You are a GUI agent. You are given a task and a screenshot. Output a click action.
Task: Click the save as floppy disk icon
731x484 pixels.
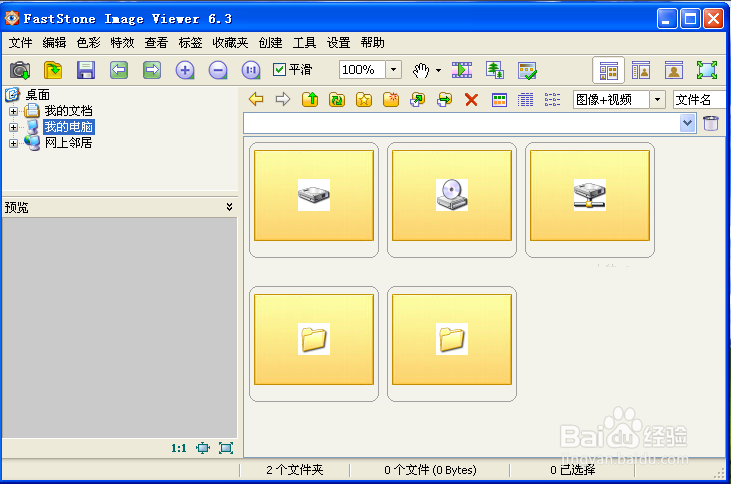[x=86, y=70]
